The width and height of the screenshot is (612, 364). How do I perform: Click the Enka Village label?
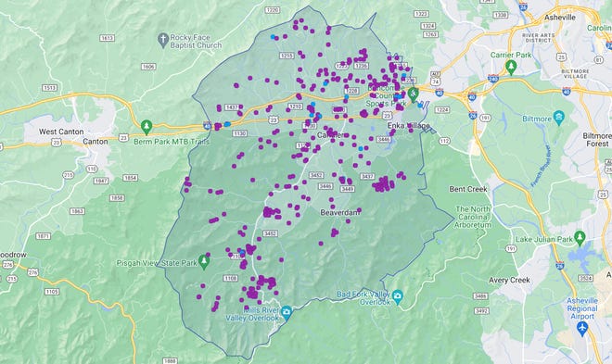pos(409,125)
